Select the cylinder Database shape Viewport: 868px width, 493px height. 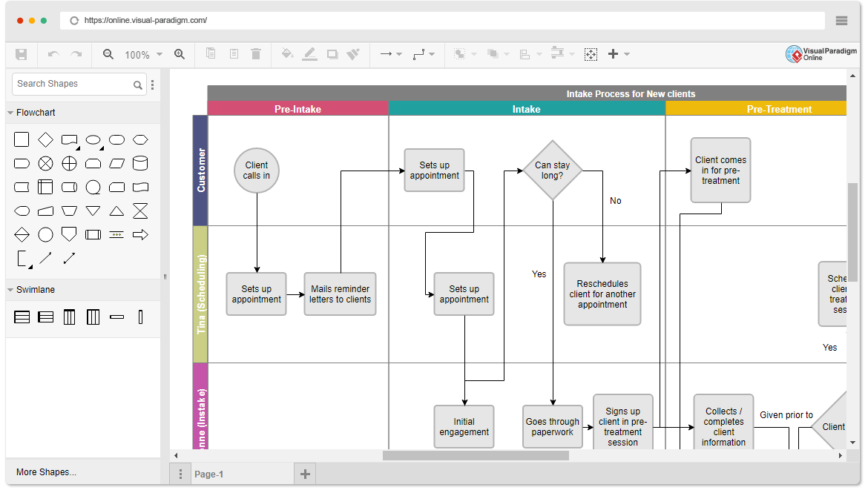(x=141, y=163)
